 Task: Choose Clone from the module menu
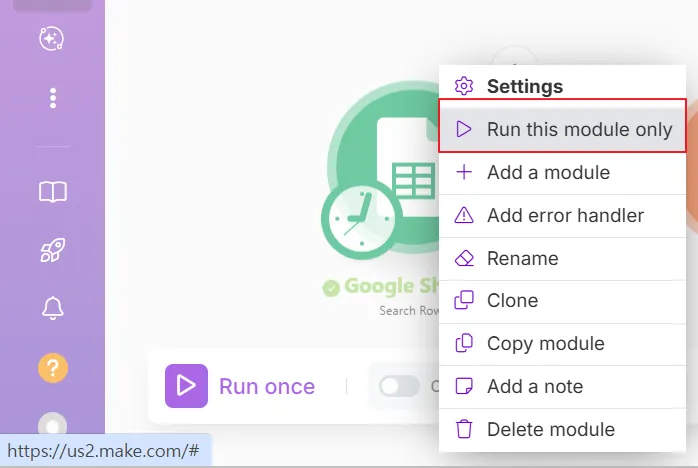pos(512,300)
